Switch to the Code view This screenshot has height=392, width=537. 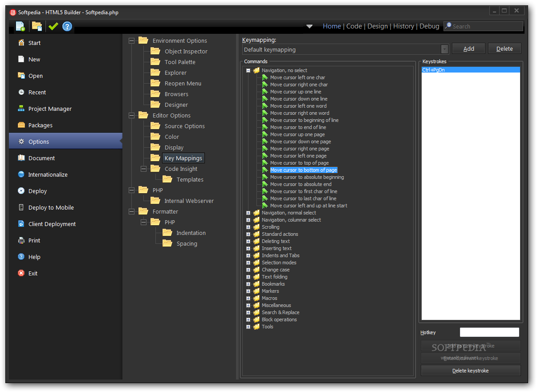click(354, 26)
